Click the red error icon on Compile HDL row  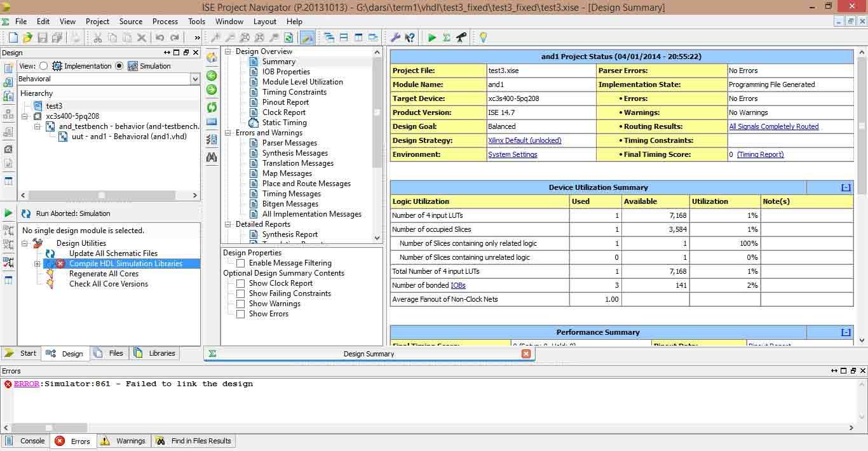60,264
